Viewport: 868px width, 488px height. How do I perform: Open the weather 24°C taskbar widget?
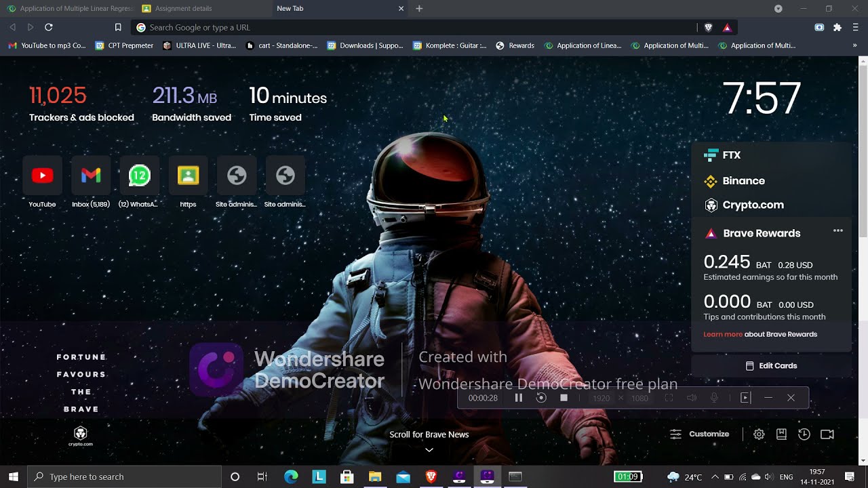[684, 476]
